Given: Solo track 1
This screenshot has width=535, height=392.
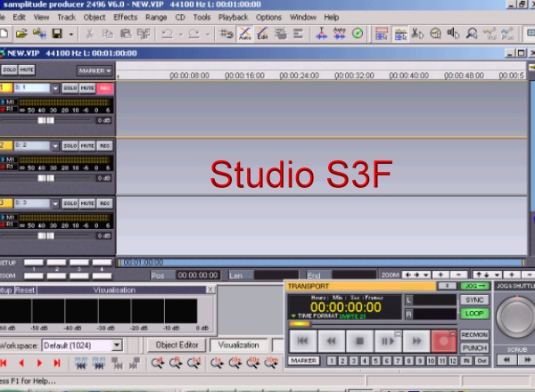Looking at the screenshot, I should click(x=70, y=88).
